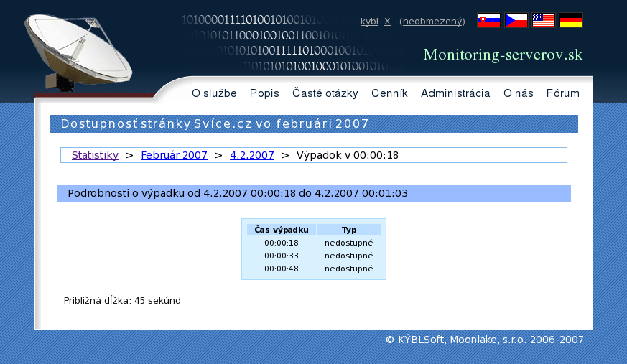Click the Monitoring-serverov.sk site title
Screen dimensions: 627x364
(503, 55)
